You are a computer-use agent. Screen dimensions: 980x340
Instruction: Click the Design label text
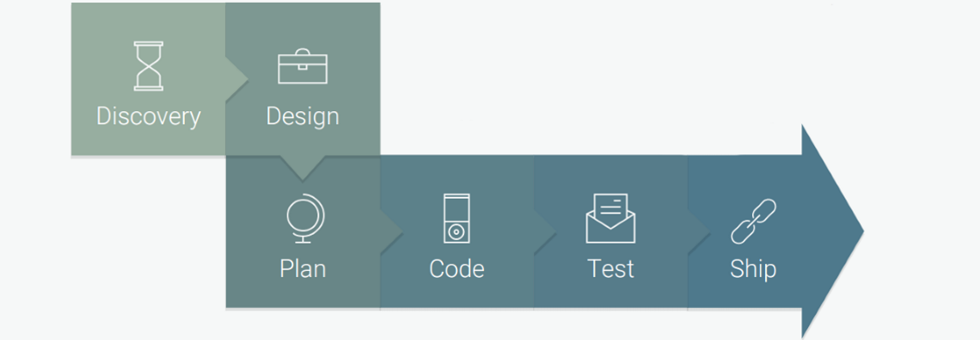click(303, 116)
